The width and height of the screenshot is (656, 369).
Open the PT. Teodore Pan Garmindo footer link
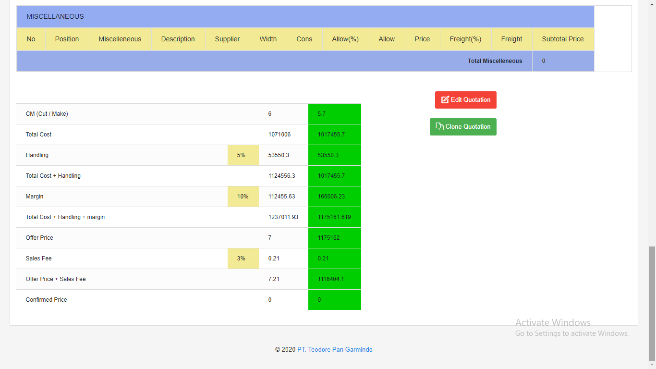tap(335, 349)
